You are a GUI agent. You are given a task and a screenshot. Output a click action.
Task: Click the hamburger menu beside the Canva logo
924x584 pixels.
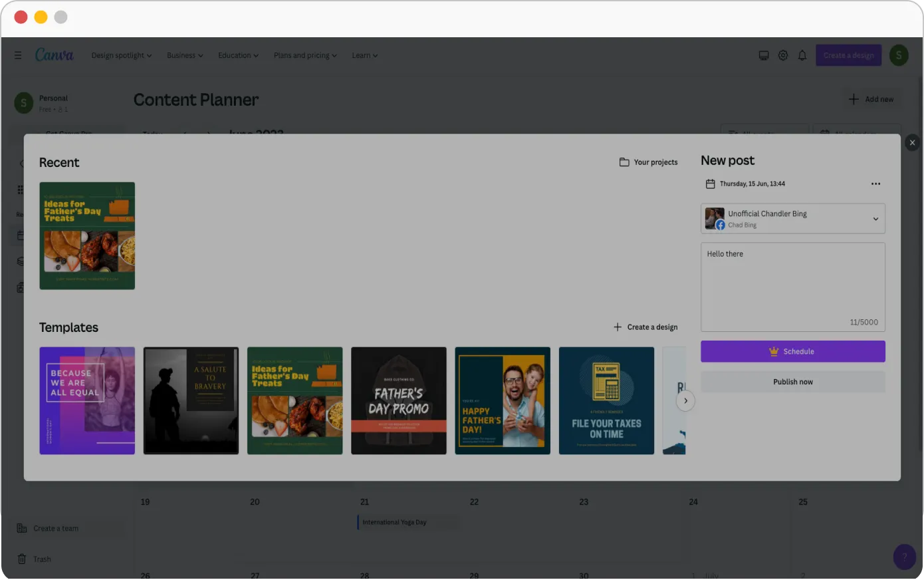[x=18, y=55]
